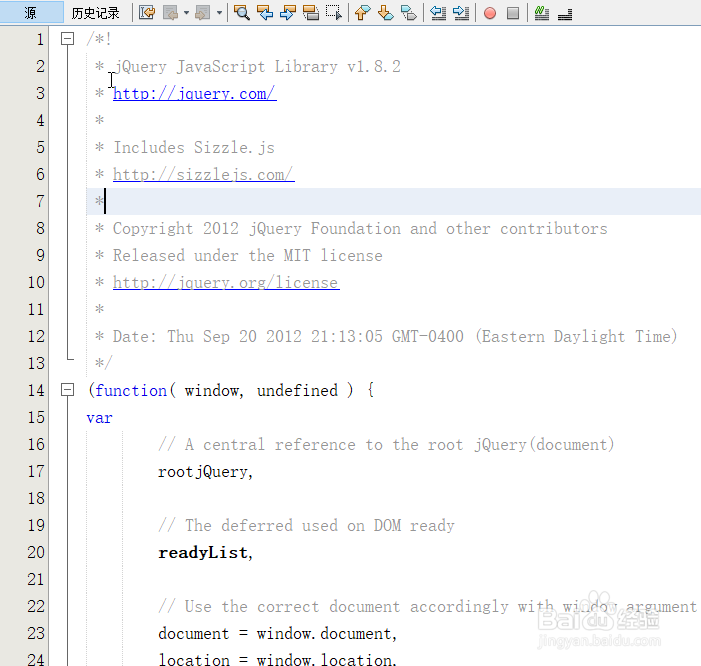The width and height of the screenshot is (701, 666).
Task: Click the Comment lines icon
Action: (542, 13)
